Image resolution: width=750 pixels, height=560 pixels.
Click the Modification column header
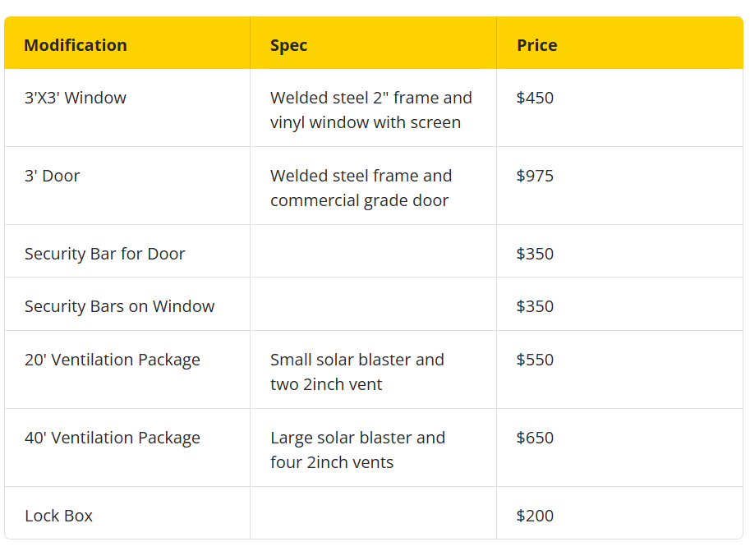click(76, 45)
